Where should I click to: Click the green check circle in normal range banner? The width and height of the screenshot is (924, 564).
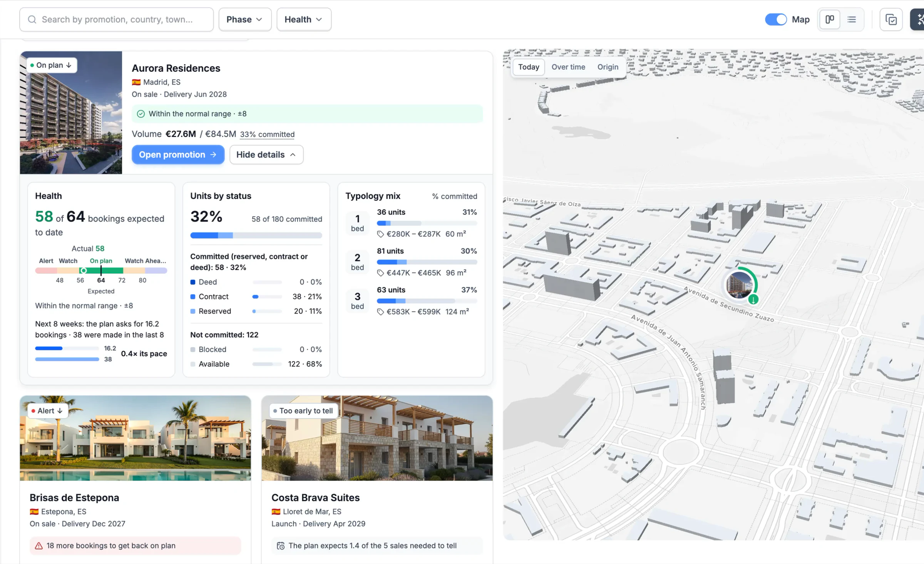141,114
